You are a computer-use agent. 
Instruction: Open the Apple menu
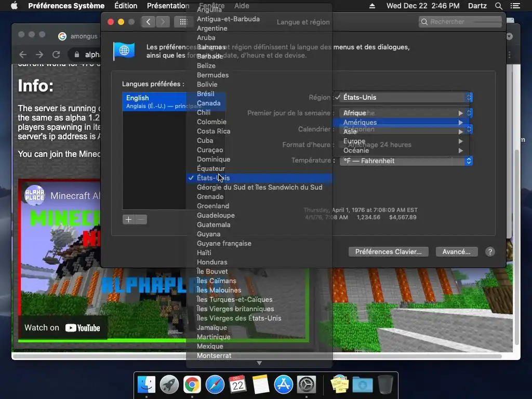click(x=14, y=6)
